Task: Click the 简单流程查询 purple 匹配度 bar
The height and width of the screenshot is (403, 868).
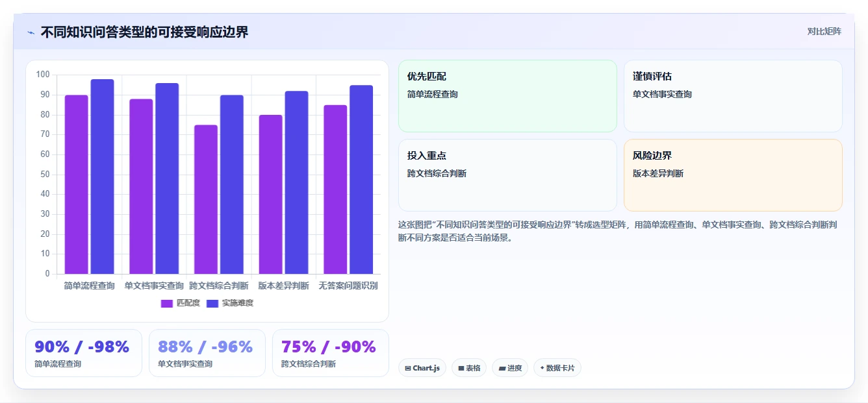Action: [x=77, y=184]
